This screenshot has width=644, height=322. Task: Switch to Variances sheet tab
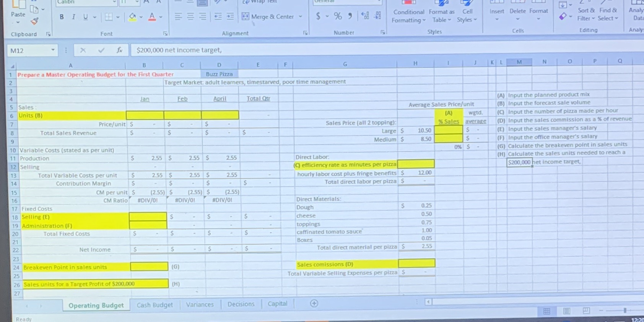click(200, 304)
